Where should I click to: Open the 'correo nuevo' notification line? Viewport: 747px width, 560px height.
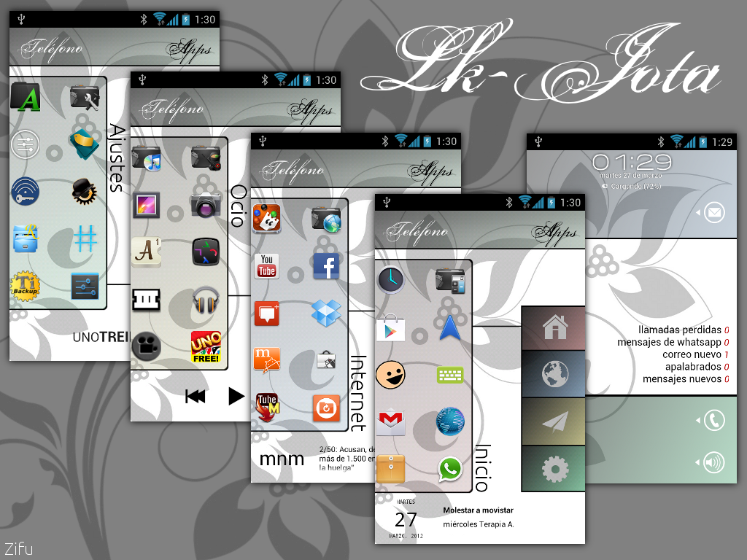pos(693,354)
